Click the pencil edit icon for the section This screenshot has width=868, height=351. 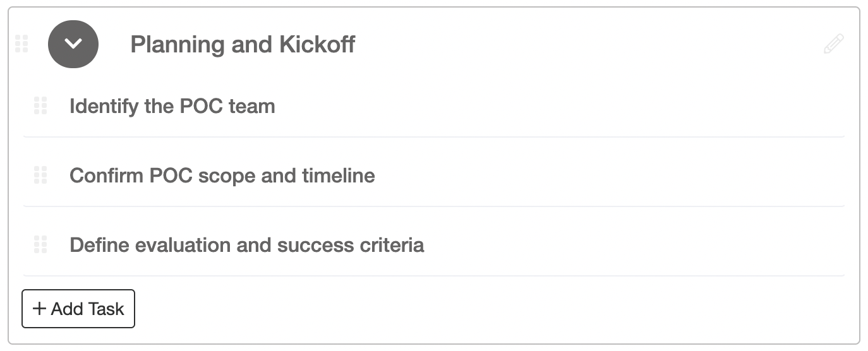tap(833, 44)
